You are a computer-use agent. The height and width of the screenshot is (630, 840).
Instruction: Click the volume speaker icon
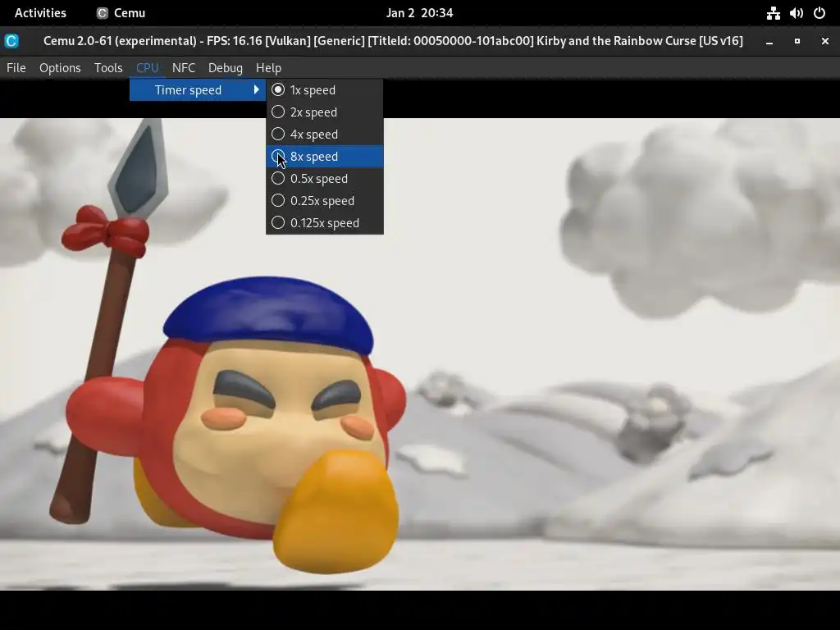click(796, 13)
